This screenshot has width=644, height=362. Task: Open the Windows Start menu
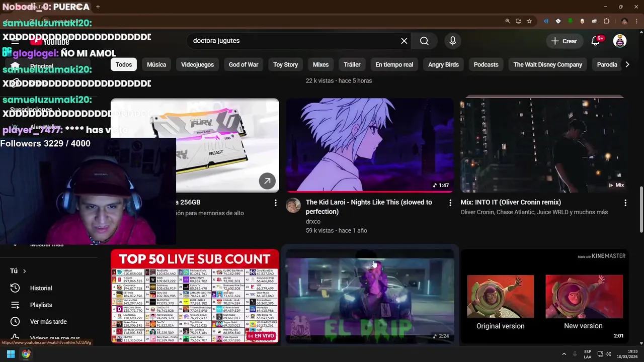11,354
